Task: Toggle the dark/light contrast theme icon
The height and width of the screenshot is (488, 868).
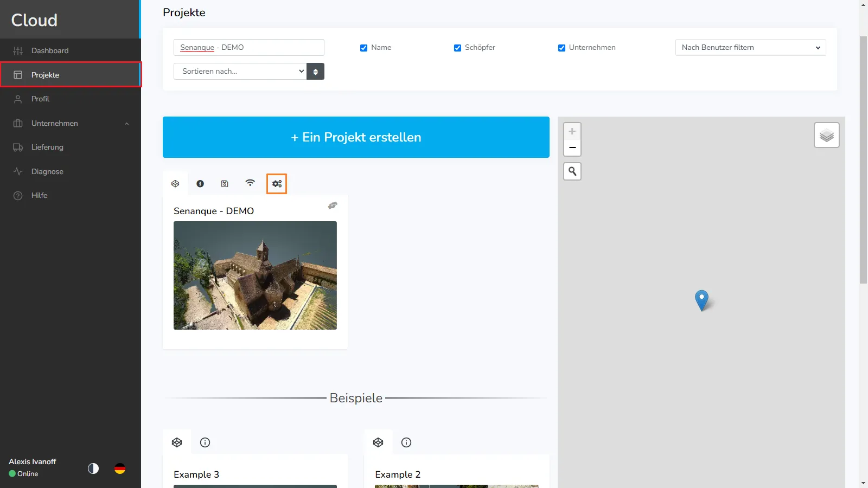Action: tap(93, 468)
